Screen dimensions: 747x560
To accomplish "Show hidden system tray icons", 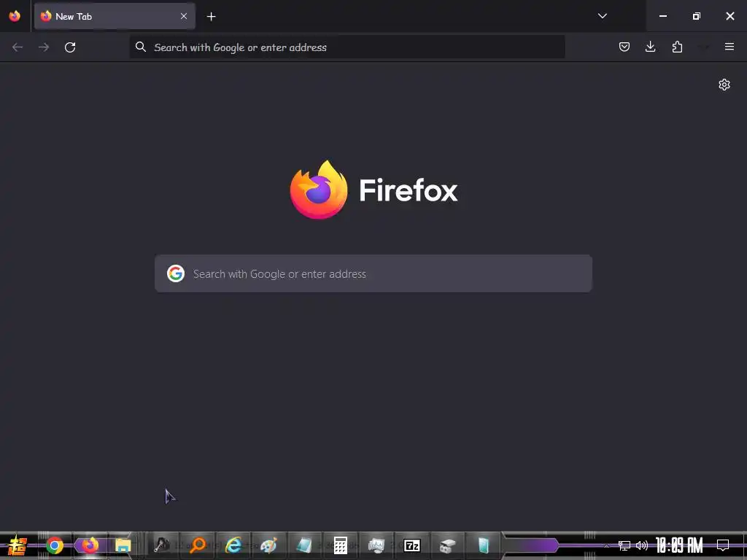I will point(606,545).
